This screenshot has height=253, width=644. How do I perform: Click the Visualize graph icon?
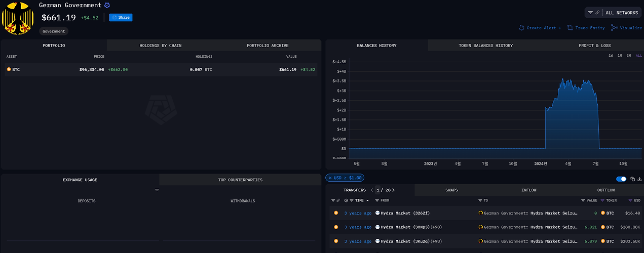(x=615, y=28)
